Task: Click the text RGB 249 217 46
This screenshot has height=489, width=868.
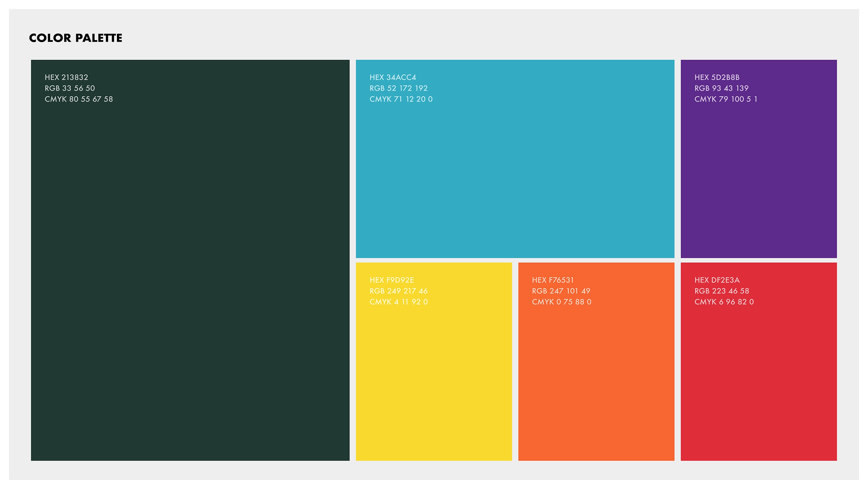Action: 398,291
